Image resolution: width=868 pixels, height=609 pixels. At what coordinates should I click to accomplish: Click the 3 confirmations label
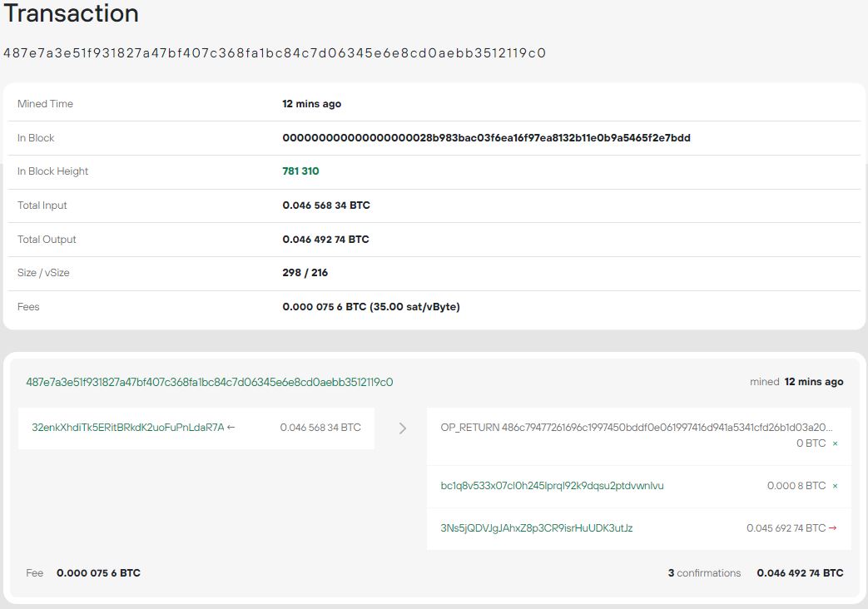(704, 573)
